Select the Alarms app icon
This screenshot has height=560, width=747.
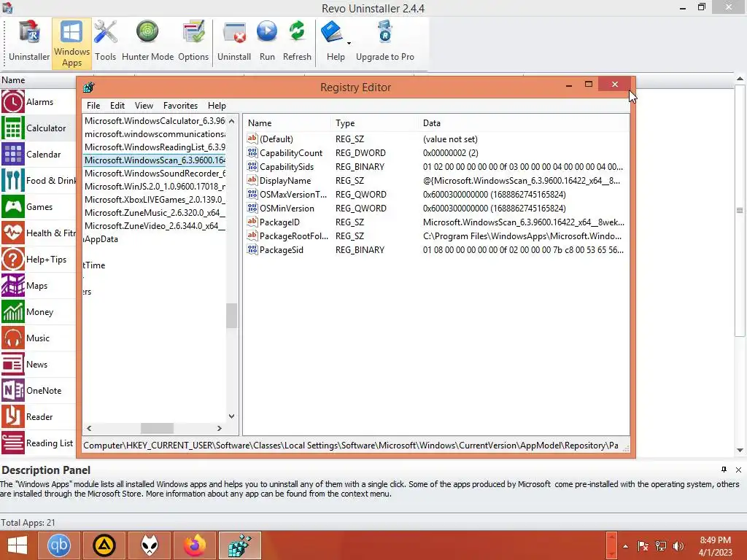click(x=13, y=102)
